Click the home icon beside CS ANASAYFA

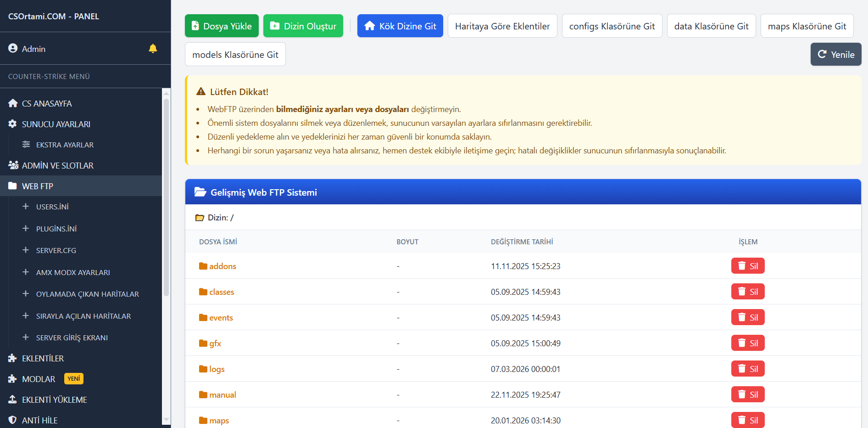coord(13,103)
